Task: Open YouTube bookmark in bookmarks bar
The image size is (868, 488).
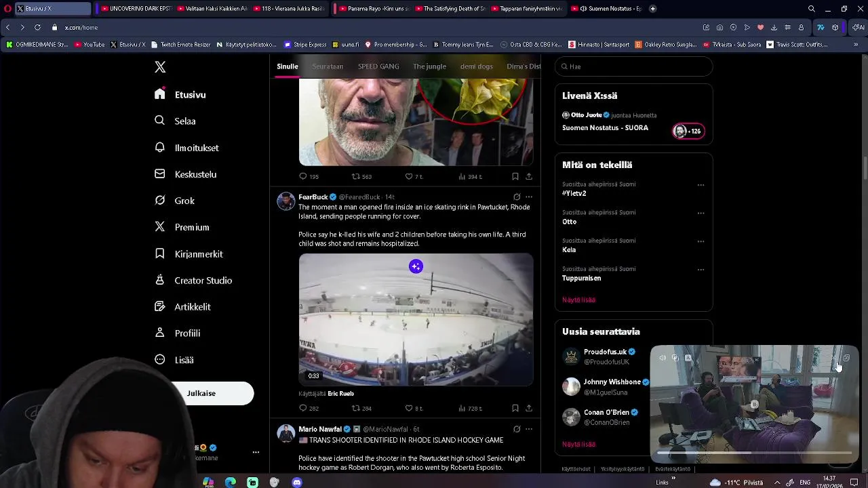Action: [x=90, y=45]
